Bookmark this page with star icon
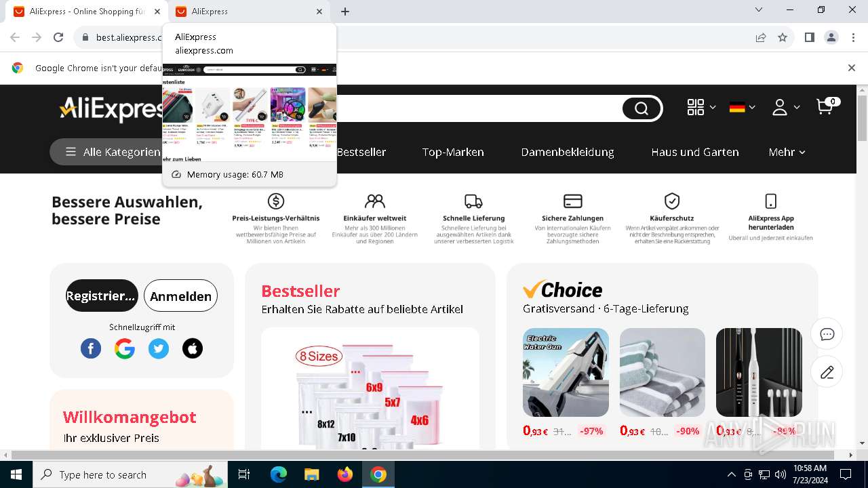The height and width of the screenshot is (488, 868). [783, 37]
